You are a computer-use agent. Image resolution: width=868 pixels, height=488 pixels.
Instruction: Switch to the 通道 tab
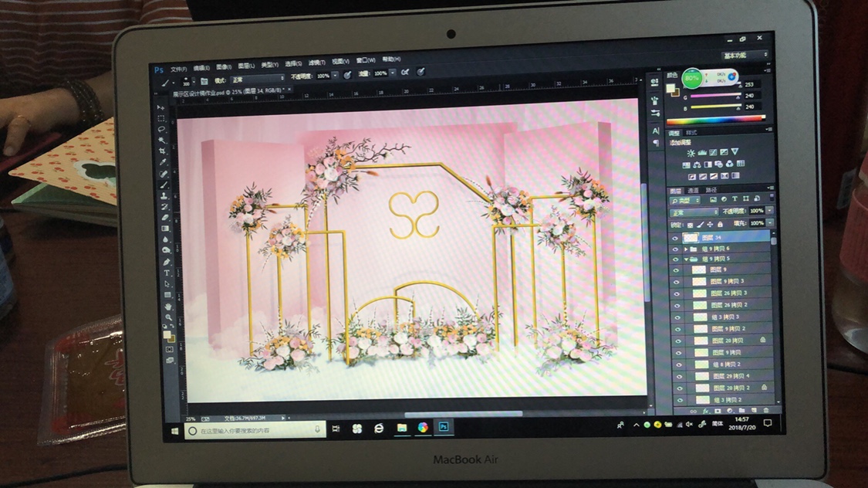point(693,191)
